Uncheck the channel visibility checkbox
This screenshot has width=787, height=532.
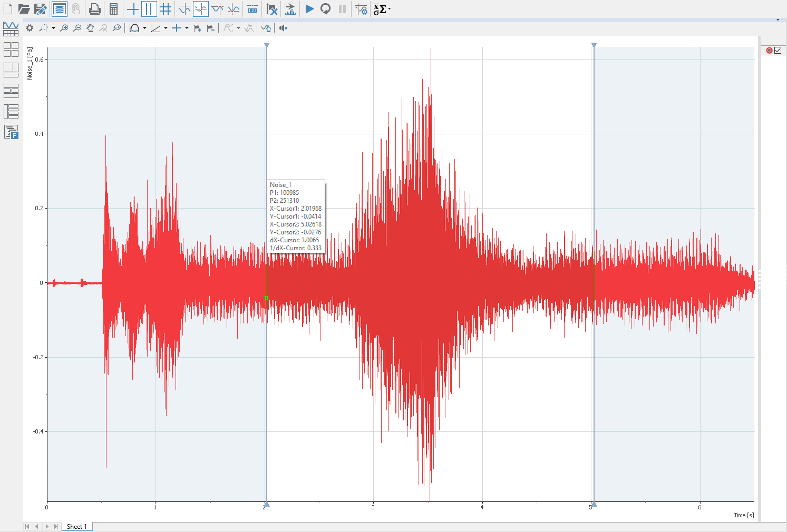pyautogui.click(x=778, y=51)
